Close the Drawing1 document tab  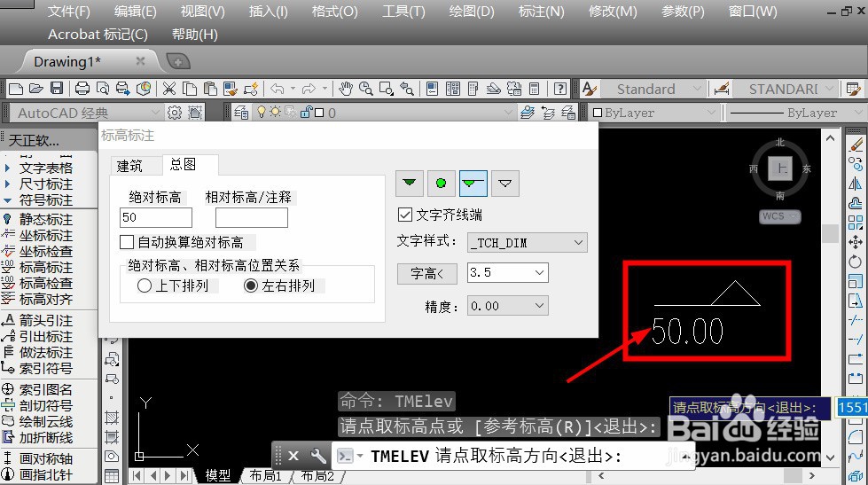(141, 61)
